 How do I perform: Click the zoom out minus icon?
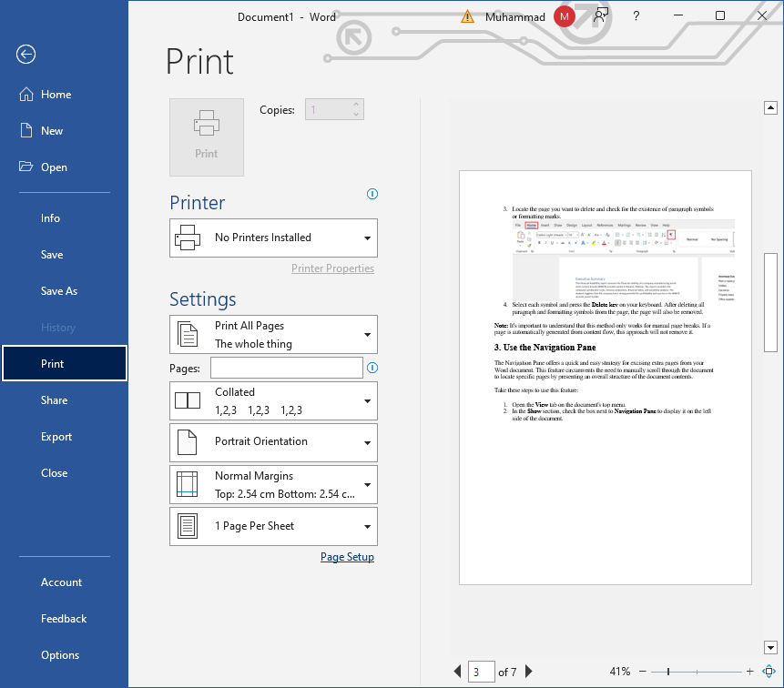click(x=643, y=672)
